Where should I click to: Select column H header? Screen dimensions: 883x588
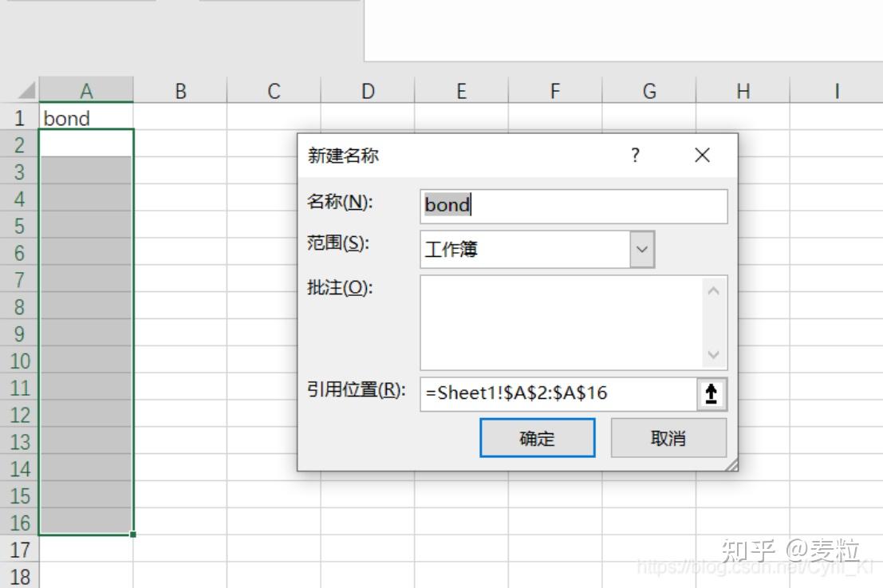[x=742, y=90]
